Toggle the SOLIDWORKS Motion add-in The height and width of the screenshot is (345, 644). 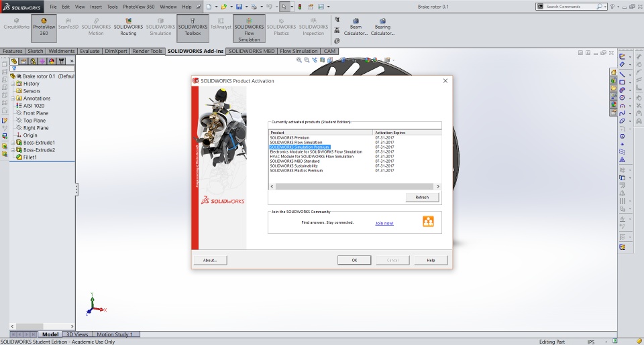tap(96, 26)
